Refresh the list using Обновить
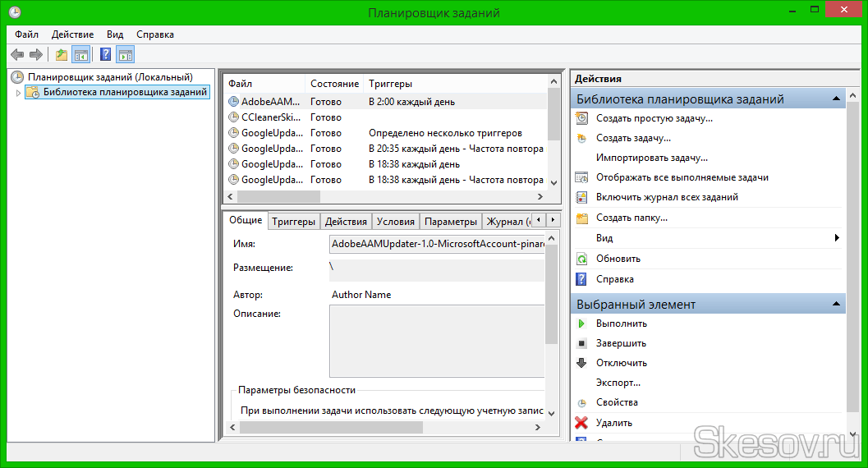Screen dimensions: 868x468 (x=618, y=259)
